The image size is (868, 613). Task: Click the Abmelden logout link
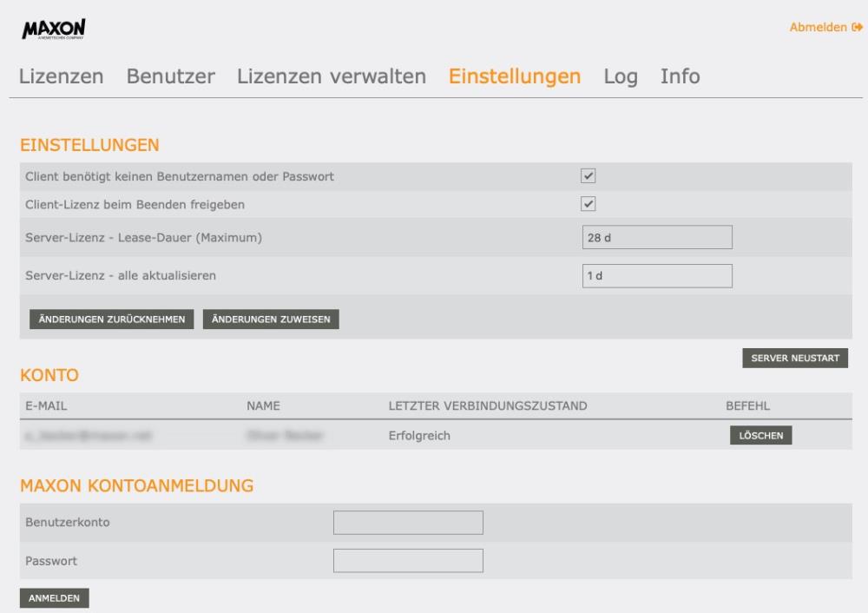(819, 28)
